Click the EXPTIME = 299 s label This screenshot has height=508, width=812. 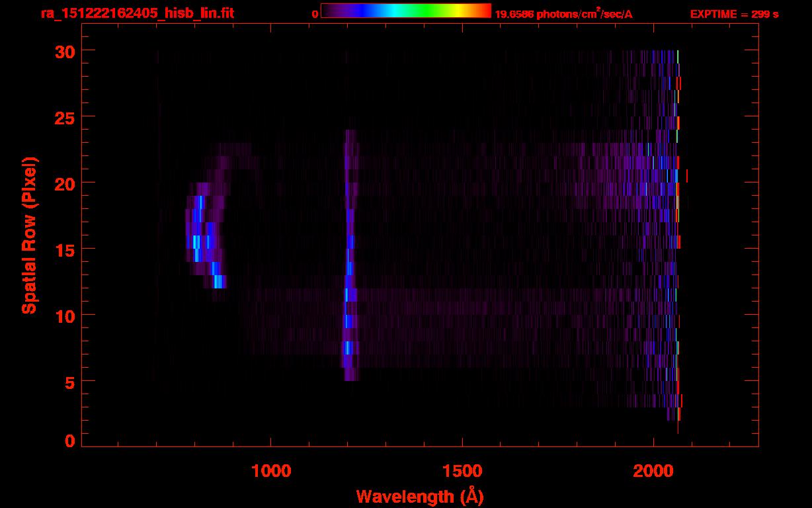[x=735, y=14]
